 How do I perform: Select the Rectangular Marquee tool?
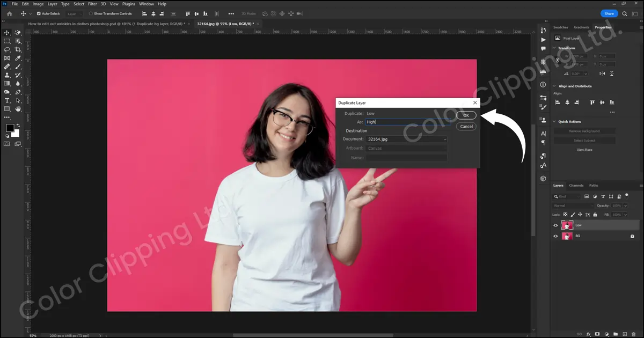(x=7, y=41)
